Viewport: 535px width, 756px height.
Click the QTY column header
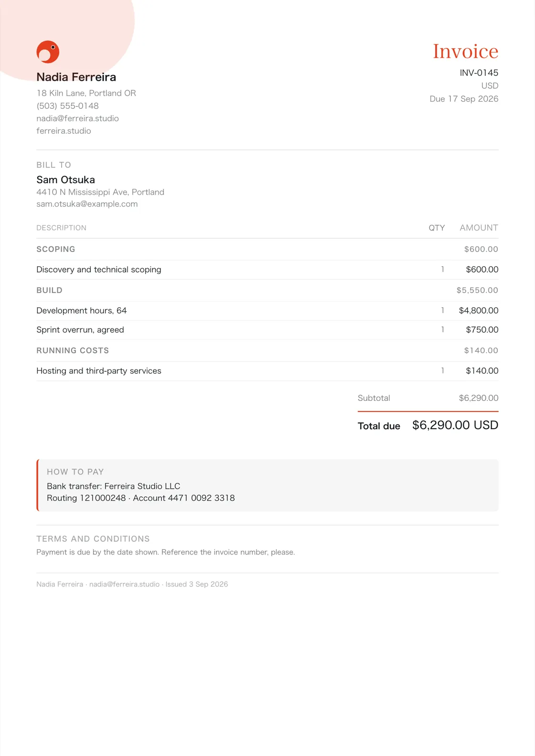click(x=437, y=228)
